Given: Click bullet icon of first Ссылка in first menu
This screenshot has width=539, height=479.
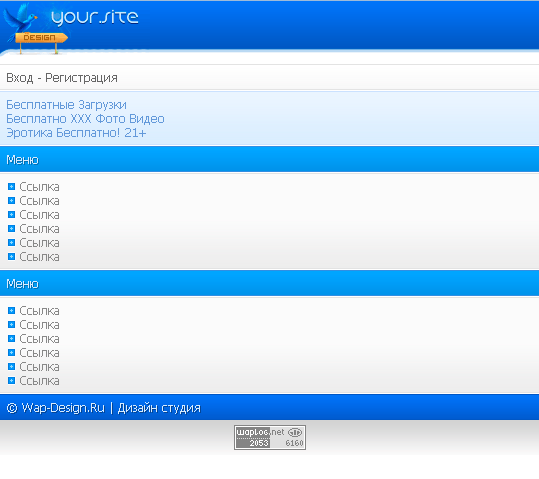Looking at the screenshot, I should 11,187.
